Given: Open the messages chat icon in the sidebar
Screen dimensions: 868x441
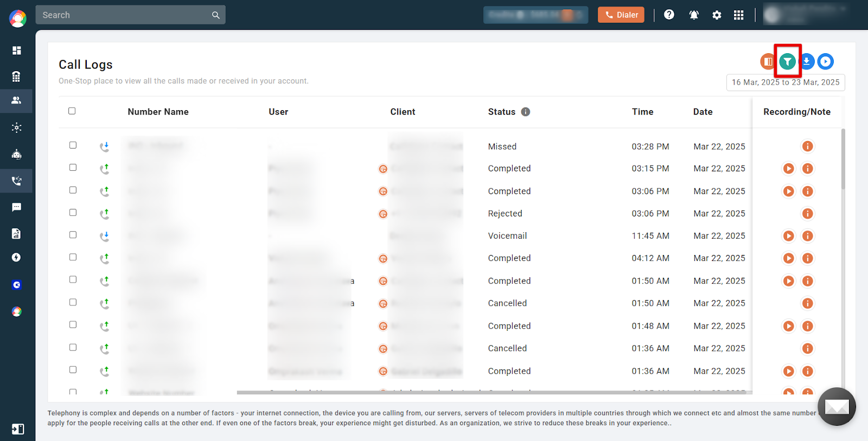Looking at the screenshot, I should point(17,207).
